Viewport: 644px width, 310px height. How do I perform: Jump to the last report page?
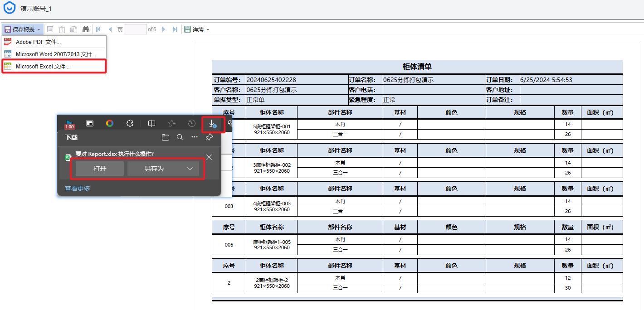tap(175, 29)
